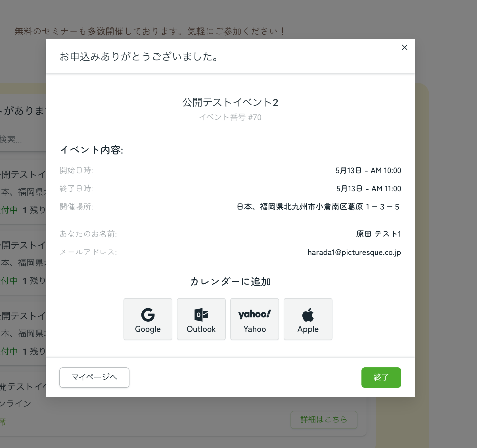This screenshot has height=448, width=477.
Task: Add event to Outlook calendar
Action: point(201,319)
